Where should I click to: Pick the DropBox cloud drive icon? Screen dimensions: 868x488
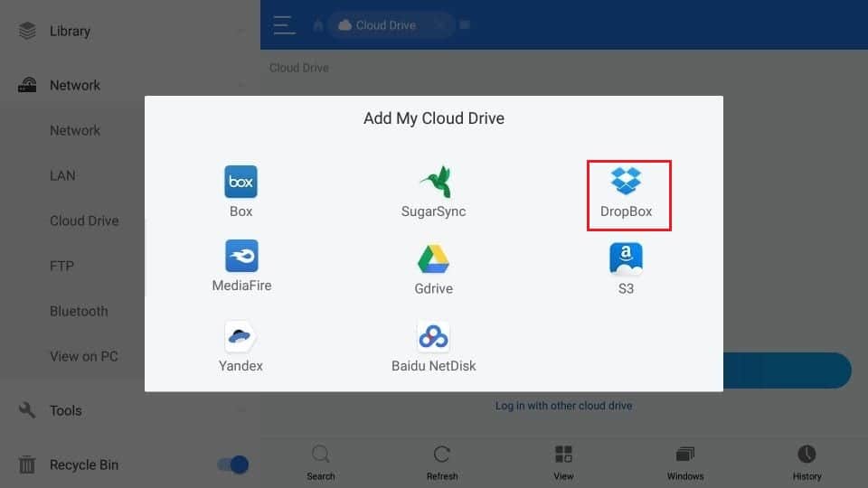(626, 181)
